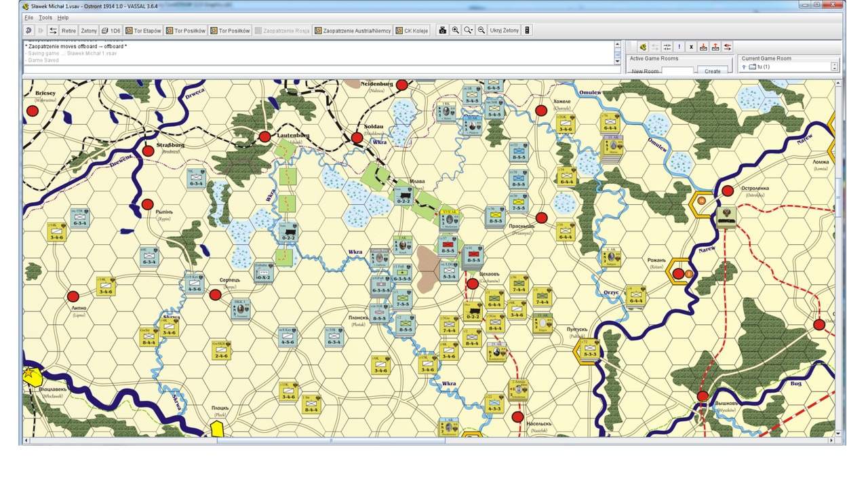Image resolution: width=868 pixels, height=487 pixels.
Task: Open the zoom level selector dropdown
Action: click(x=469, y=31)
